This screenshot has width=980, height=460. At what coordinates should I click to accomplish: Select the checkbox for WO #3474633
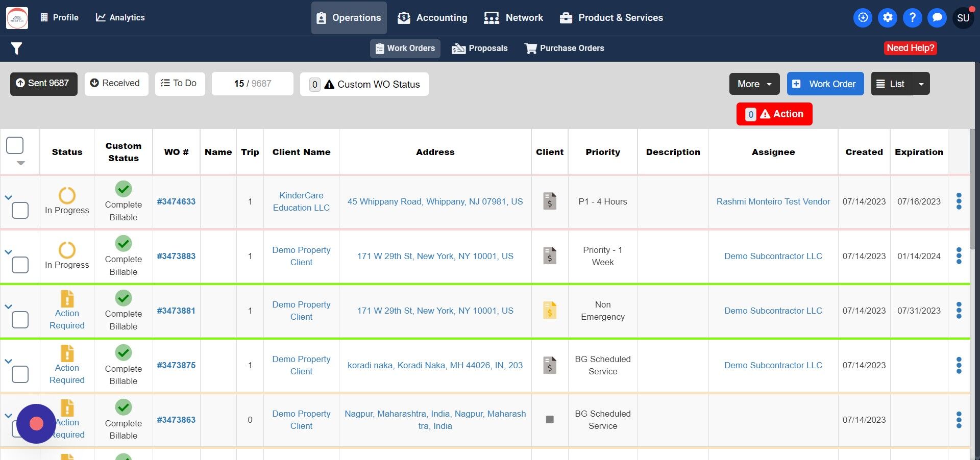(20, 210)
